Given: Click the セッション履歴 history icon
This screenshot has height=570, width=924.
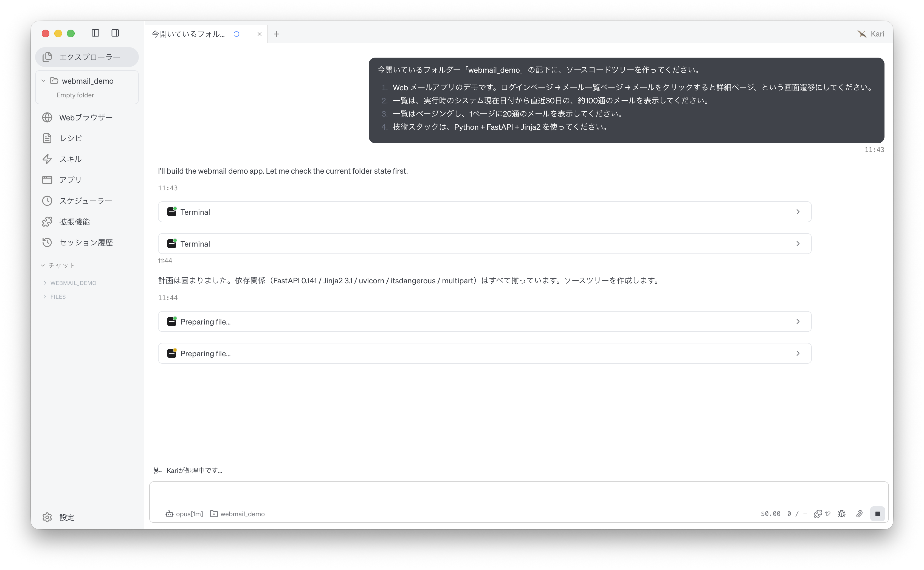Looking at the screenshot, I should coord(47,242).
